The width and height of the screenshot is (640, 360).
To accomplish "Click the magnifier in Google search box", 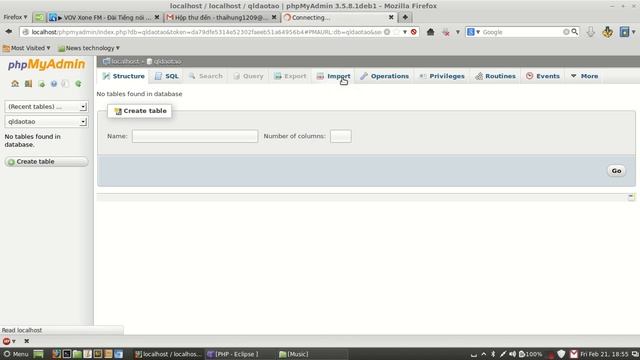I will (575, 32).
